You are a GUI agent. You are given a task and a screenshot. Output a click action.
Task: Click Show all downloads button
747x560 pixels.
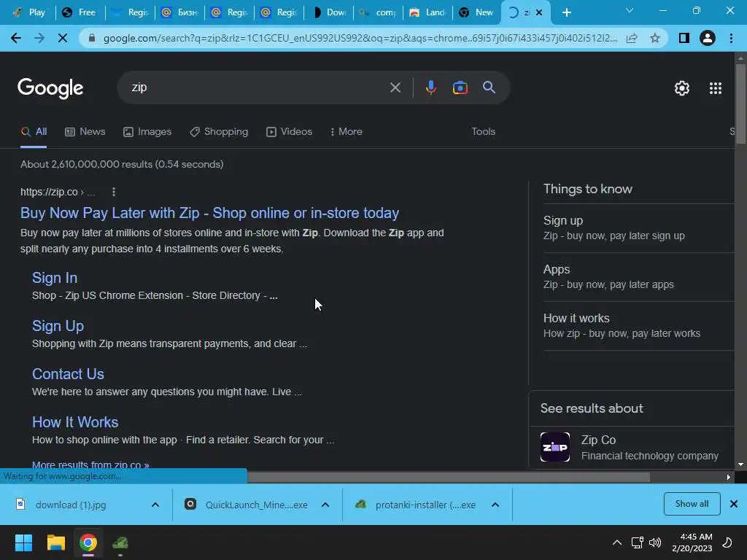point(692,504)
